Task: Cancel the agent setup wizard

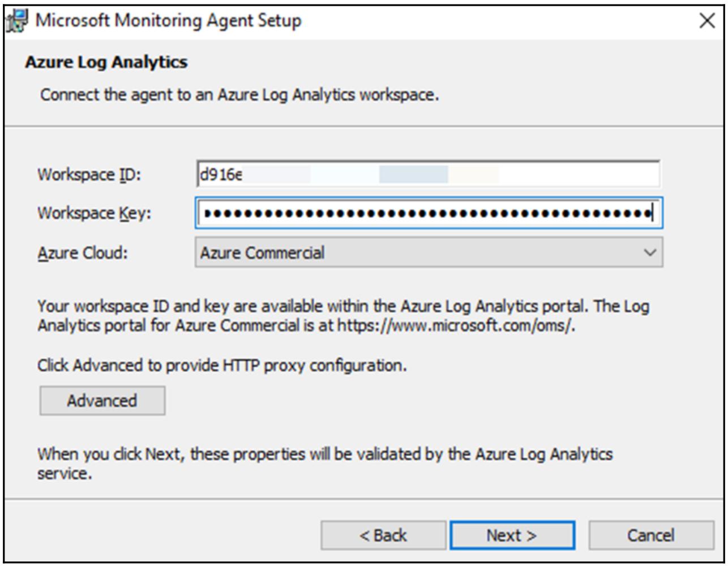Action: [x=651, y=535]
